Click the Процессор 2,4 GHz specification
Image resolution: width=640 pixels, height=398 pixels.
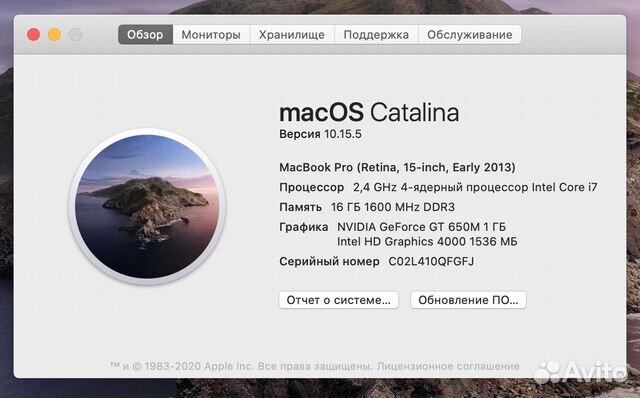(438, 187)
